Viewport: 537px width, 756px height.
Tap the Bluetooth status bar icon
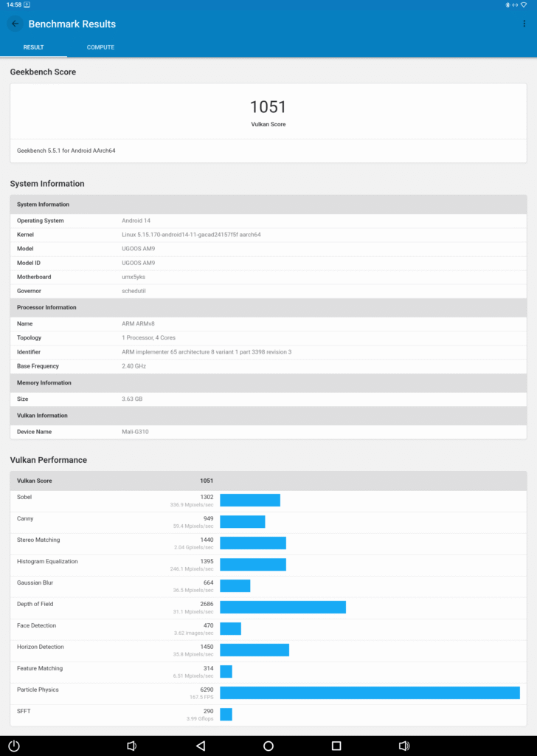click(507, 4)
